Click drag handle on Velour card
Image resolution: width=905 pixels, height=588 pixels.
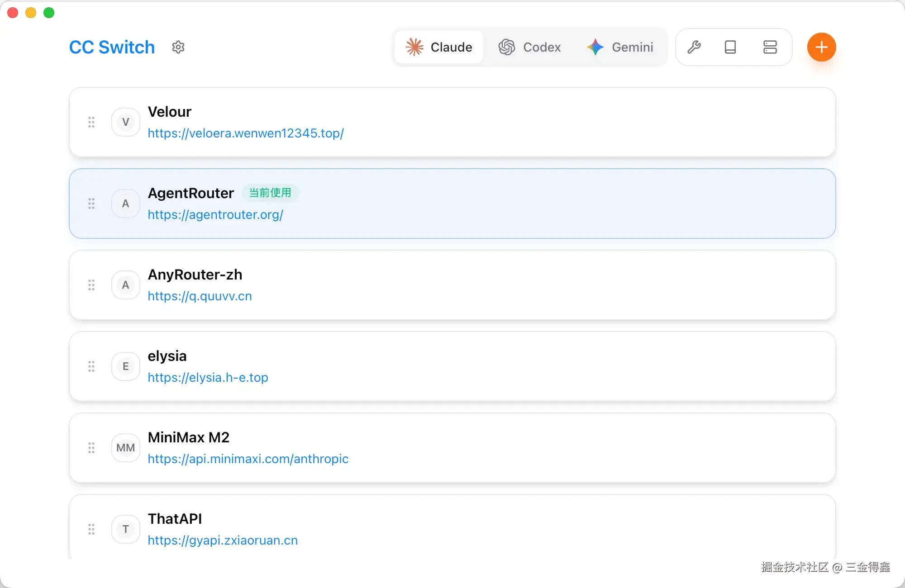(91, 122)
